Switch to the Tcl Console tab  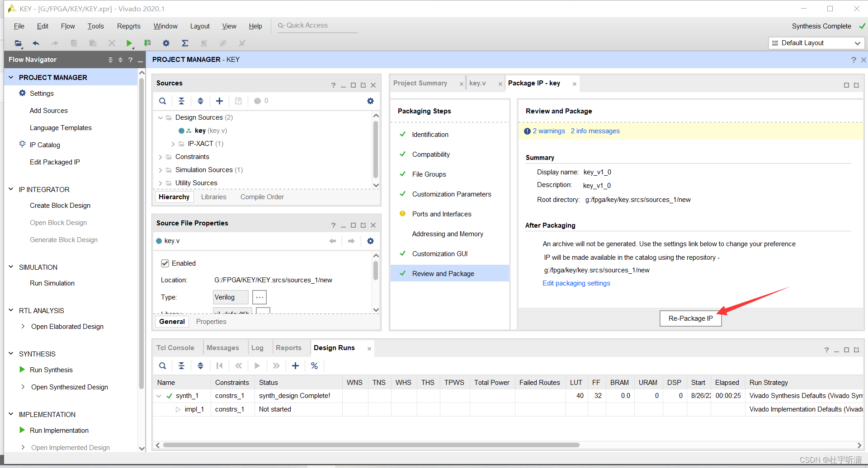175,348
